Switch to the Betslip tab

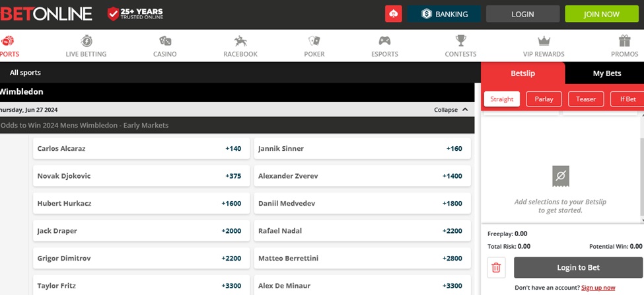(522, 73)
